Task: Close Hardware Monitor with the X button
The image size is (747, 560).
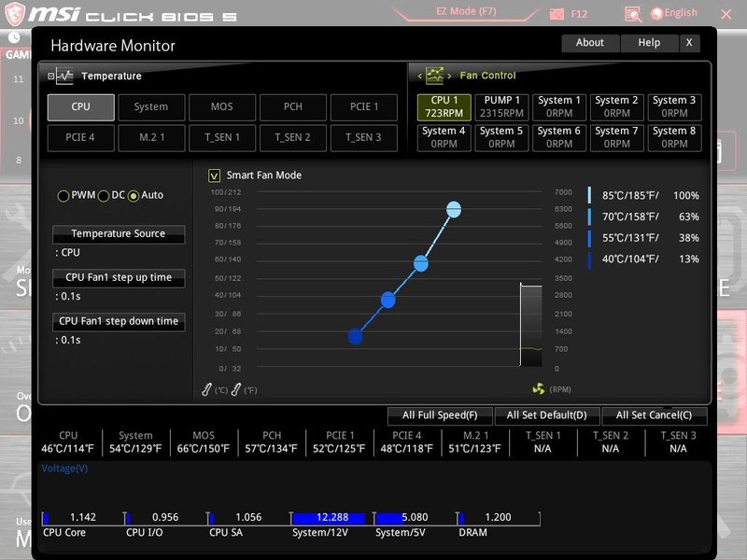Action: click(x=689, y=43)
